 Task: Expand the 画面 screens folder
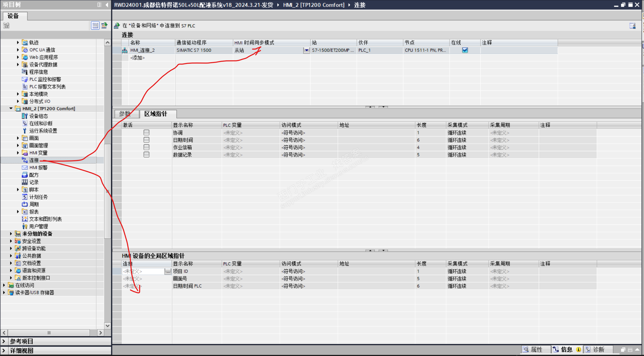[18, 138]
